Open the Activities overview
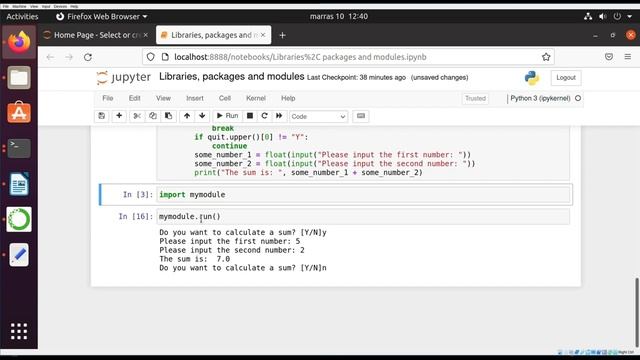The height and width of the screenshot is (360, 640). (22, 16)
